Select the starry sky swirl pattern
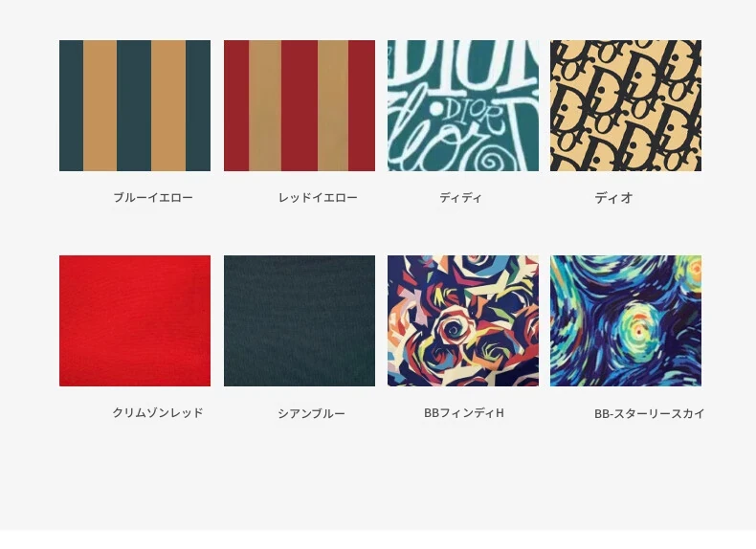756x549 pixels. tap(626, 320)
